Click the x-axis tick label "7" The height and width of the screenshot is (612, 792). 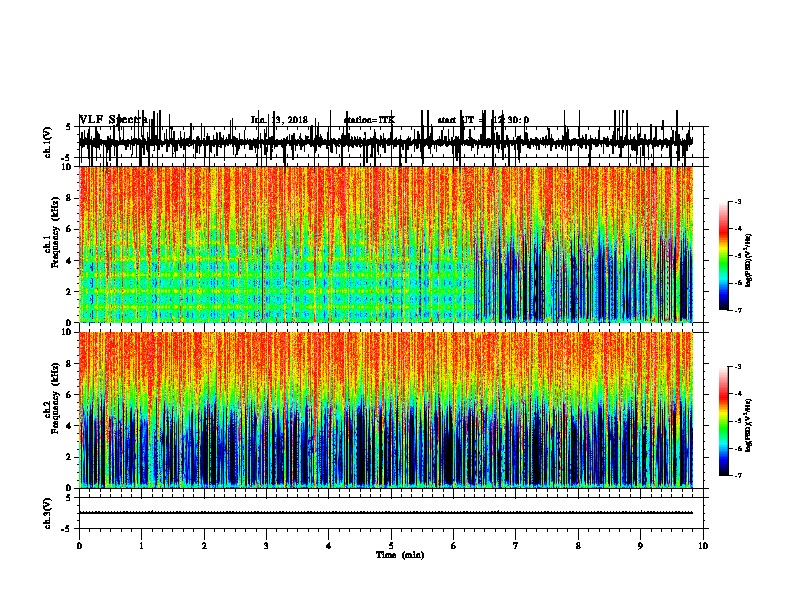coord(516,546)
